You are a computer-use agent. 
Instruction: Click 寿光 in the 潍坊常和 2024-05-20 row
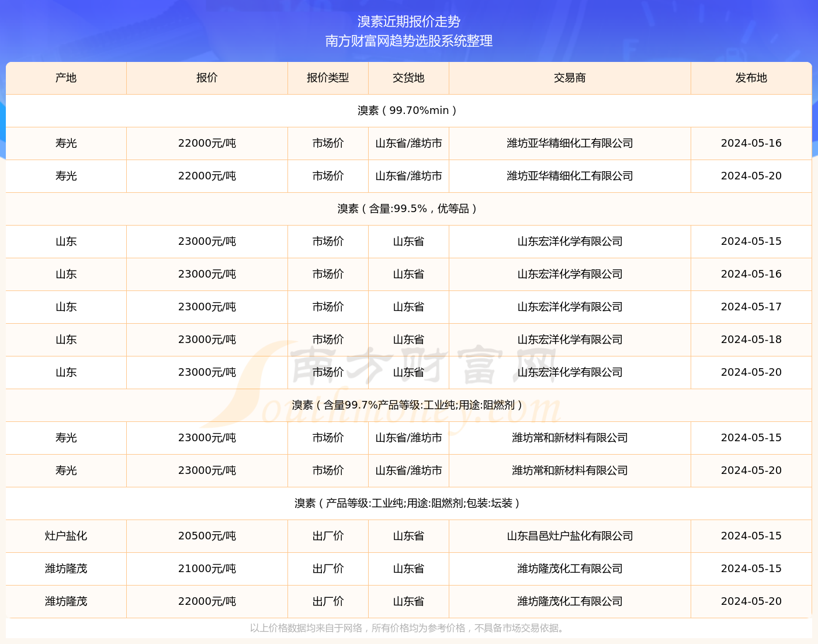click(66, 470)
